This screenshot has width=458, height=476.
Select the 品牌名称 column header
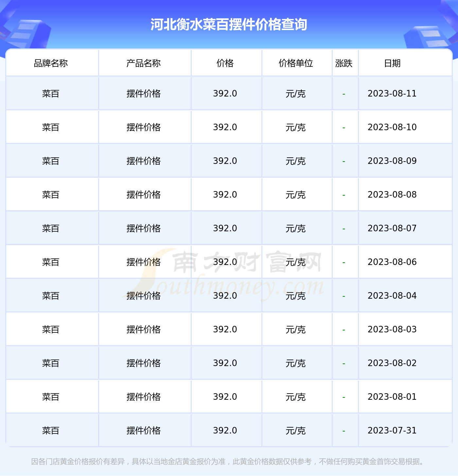(x=51, y=63)
